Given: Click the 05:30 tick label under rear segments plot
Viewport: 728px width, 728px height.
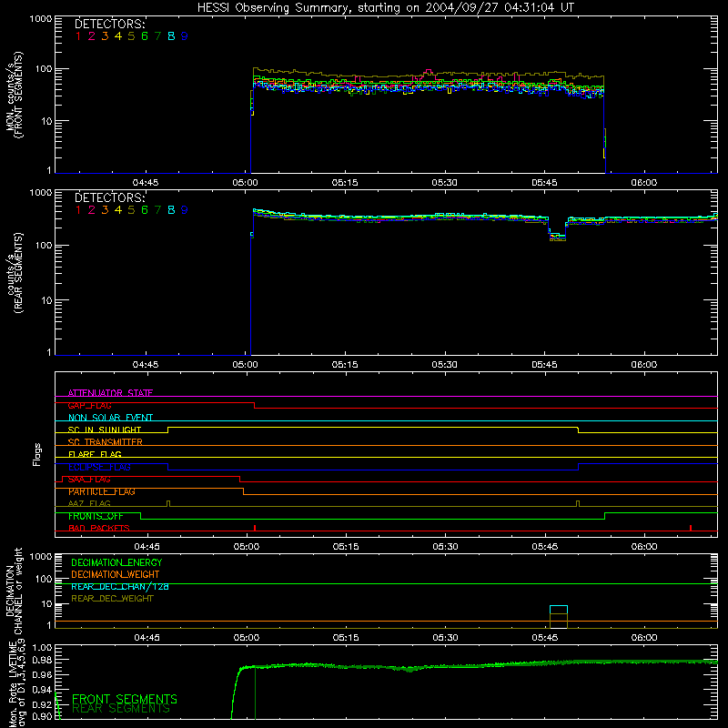Looking at the screenshot, I should pyautogui.click(x=445, y=365).
